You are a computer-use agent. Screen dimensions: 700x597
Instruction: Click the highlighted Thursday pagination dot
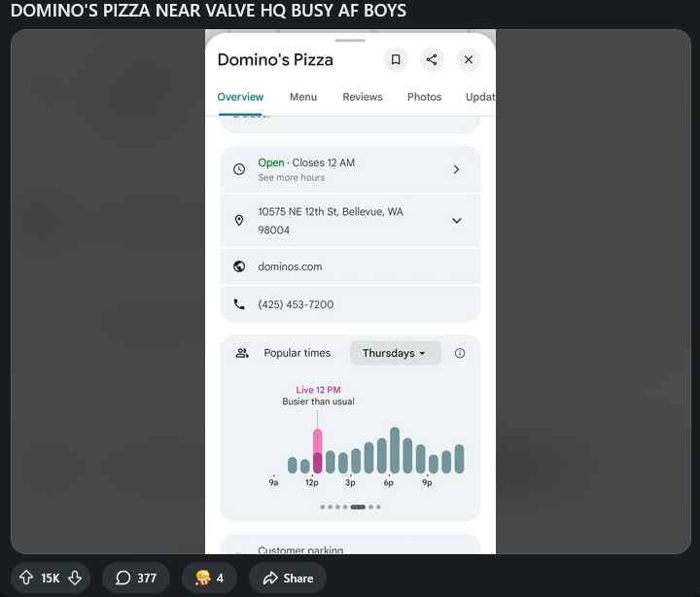[x=358, y=507]
